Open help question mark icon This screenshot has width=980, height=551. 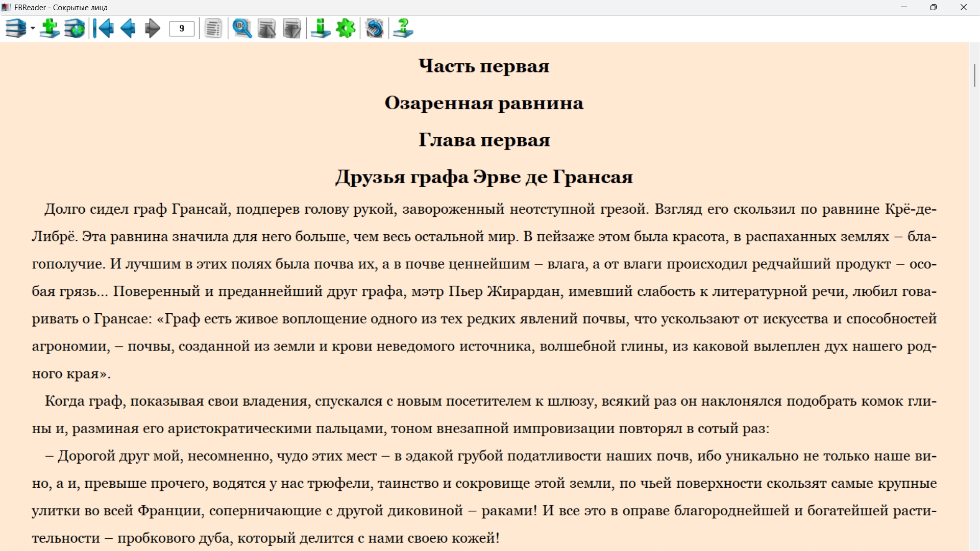click(403, 29)
